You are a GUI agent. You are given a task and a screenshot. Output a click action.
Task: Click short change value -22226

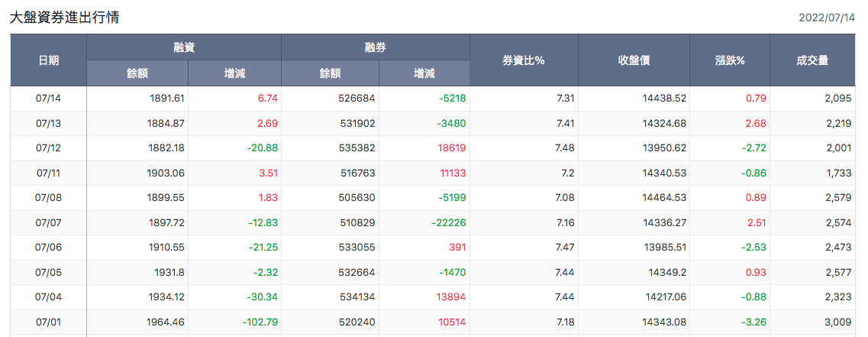point(449,223)
